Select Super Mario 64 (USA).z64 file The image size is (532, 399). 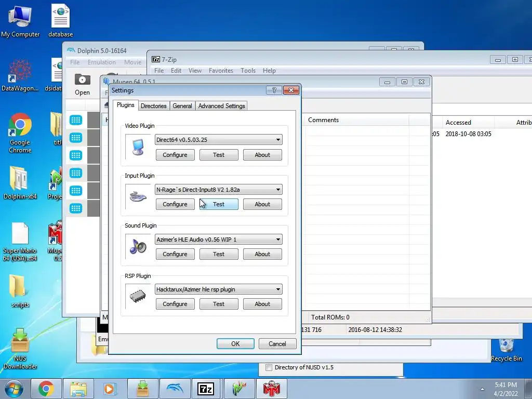20,242
